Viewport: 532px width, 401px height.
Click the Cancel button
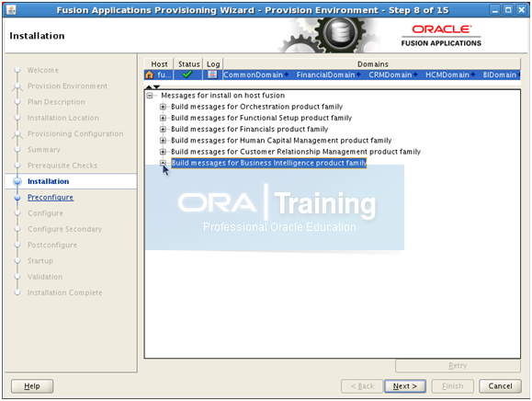point(500,386)
